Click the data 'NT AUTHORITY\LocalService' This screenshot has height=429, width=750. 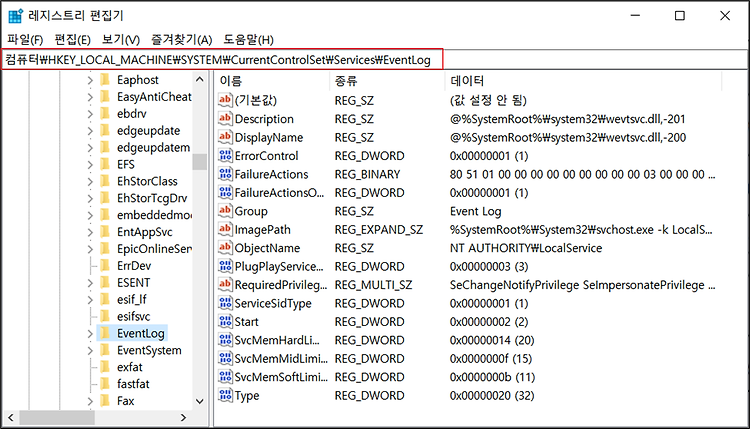pyautogui.click(x=526, y=248)
